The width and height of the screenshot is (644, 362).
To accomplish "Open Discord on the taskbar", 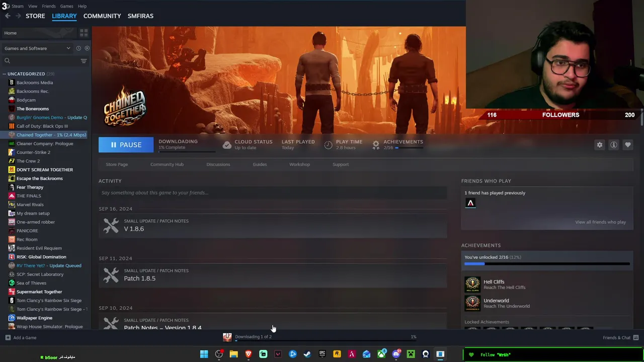I will click(396, 354).
